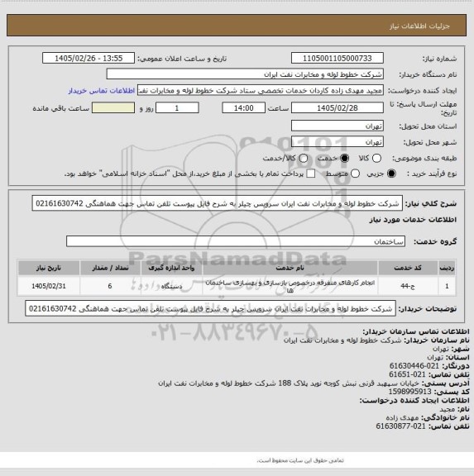This screenshot has height=476, width=474.
Task: Click the postal code 1598995913
Action: click(409, 392)
